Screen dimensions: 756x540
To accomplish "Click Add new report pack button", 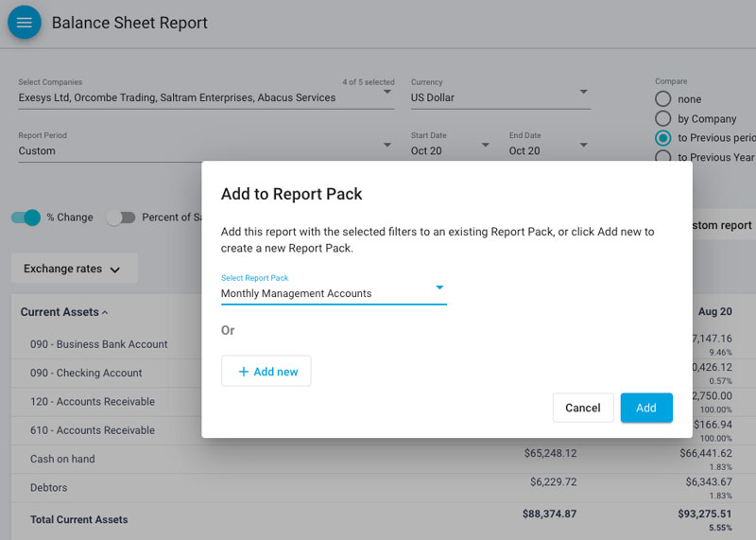I will pos(266,371).
